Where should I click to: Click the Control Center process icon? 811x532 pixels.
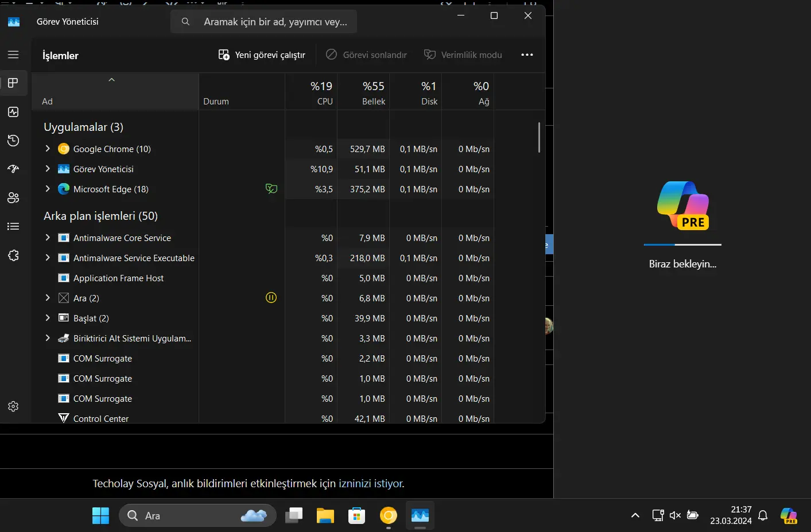point(64,418)
